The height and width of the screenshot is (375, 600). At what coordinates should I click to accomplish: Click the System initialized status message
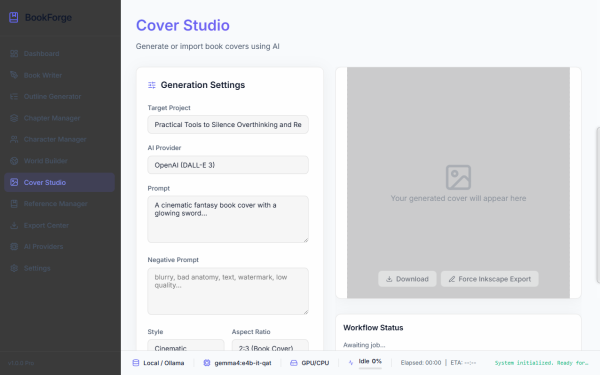coord(541,363)
